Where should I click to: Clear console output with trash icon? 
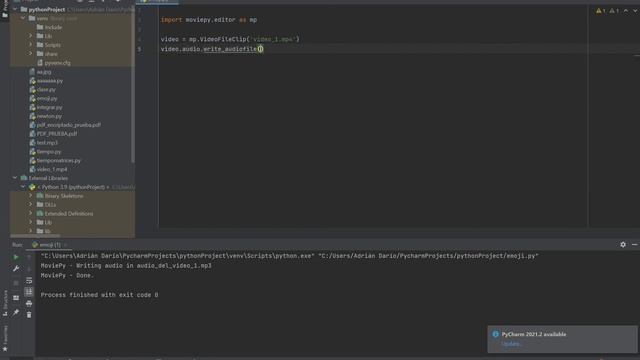29,315
